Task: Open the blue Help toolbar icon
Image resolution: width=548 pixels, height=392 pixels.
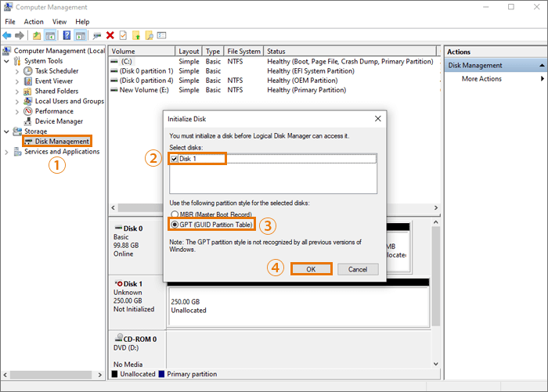Action: tap(67, 35)
